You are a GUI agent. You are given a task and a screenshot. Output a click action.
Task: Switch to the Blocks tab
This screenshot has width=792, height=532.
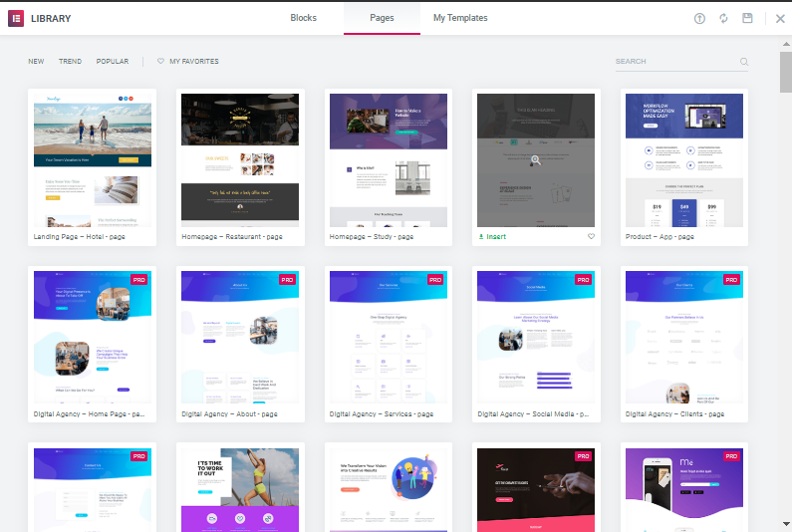click(x=304, y=18)
